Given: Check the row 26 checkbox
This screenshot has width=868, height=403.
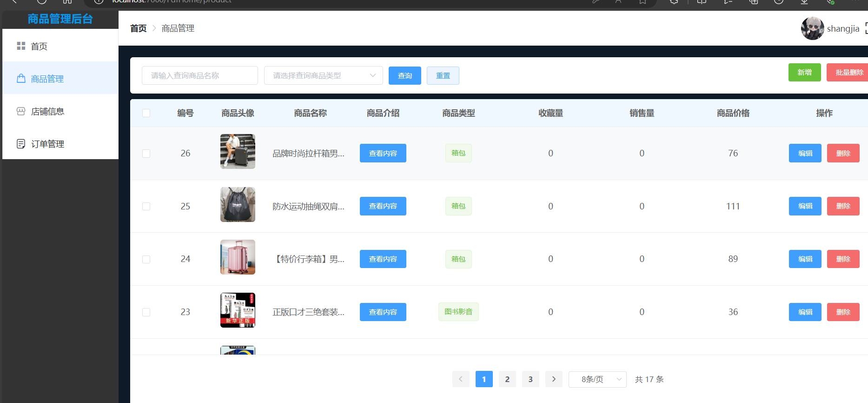Looking at the screenshot, I should [x=146, y=154].
